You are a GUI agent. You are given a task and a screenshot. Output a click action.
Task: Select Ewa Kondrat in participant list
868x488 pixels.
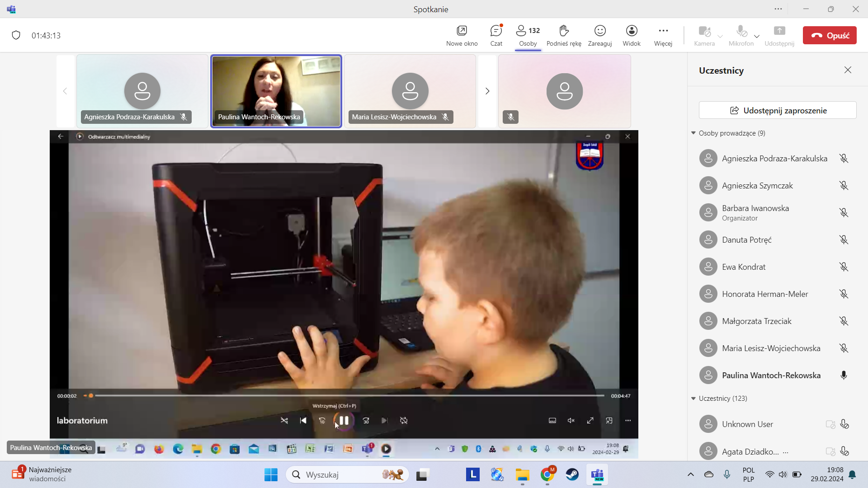coord(774,267)
